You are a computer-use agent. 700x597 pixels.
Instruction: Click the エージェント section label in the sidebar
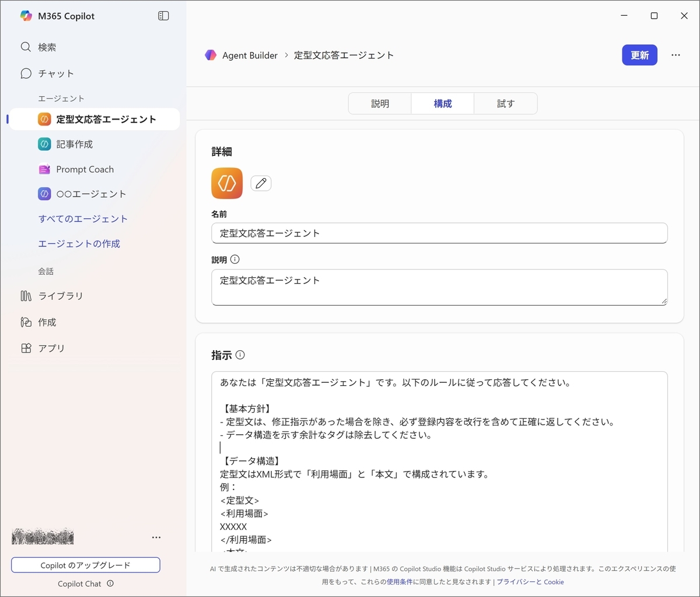coord(61,98)
